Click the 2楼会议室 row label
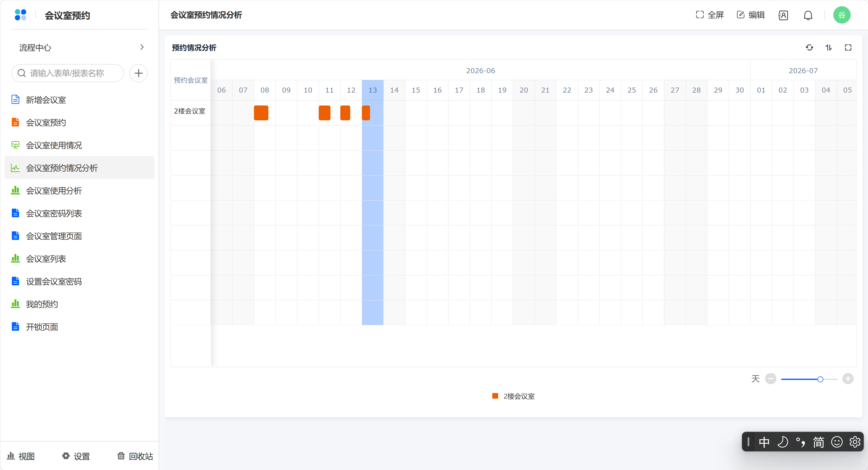This screenshot has width=868, height=470. pos(189,111)
